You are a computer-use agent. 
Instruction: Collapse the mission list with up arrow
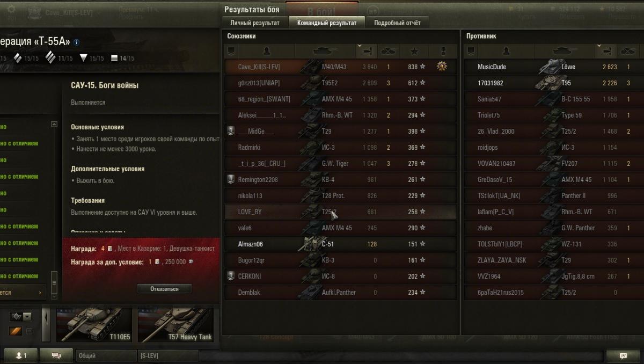[x=54, y=125]
